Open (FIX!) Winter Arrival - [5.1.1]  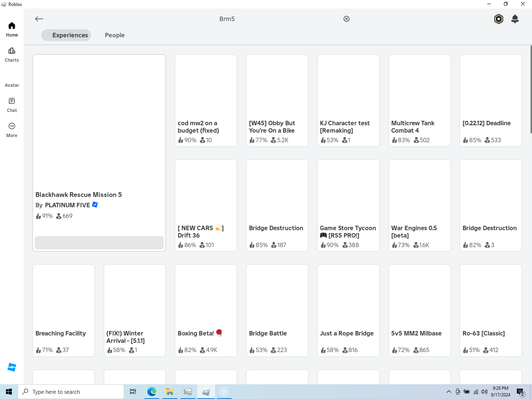coord(135,310)
